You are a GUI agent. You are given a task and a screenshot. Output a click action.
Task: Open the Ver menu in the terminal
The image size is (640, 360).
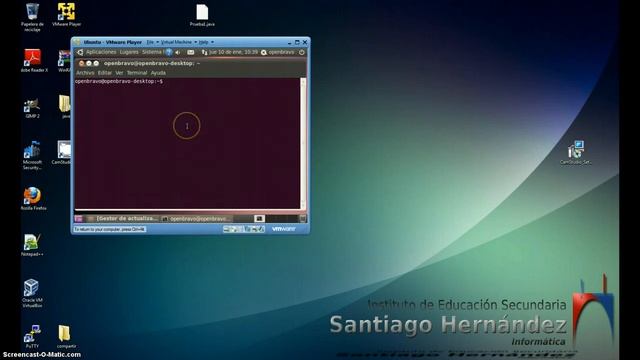coord(119,73)
